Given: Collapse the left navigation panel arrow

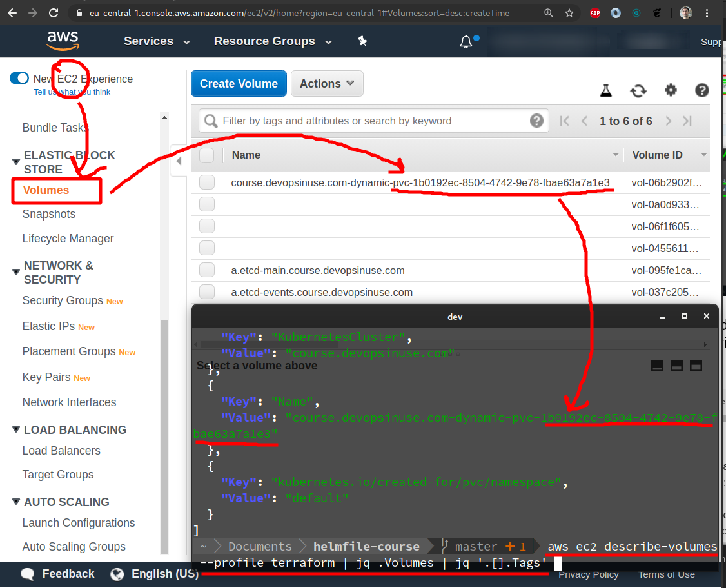Looking at the screenshot, I should click(x=179, y=161).
